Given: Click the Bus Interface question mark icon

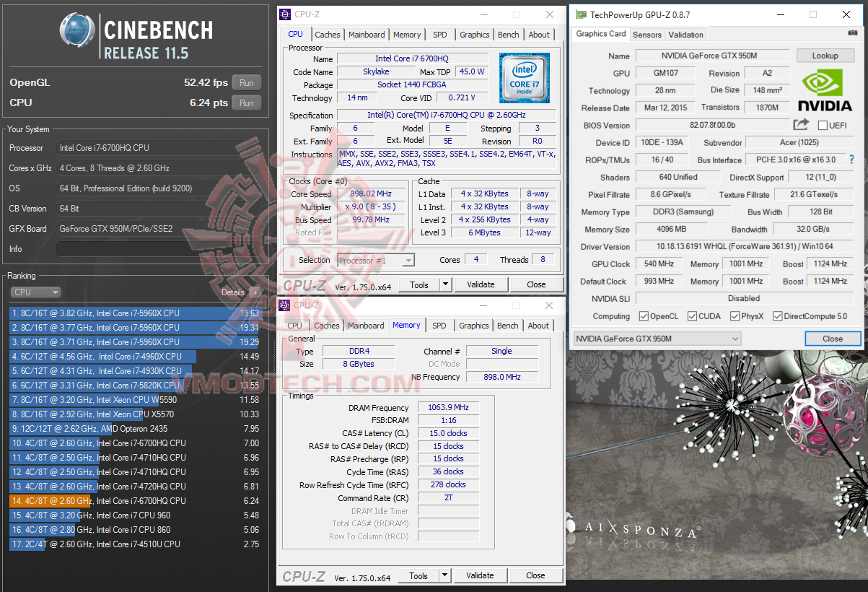Looking at the screenshot, I should click(x=851, y=160).
